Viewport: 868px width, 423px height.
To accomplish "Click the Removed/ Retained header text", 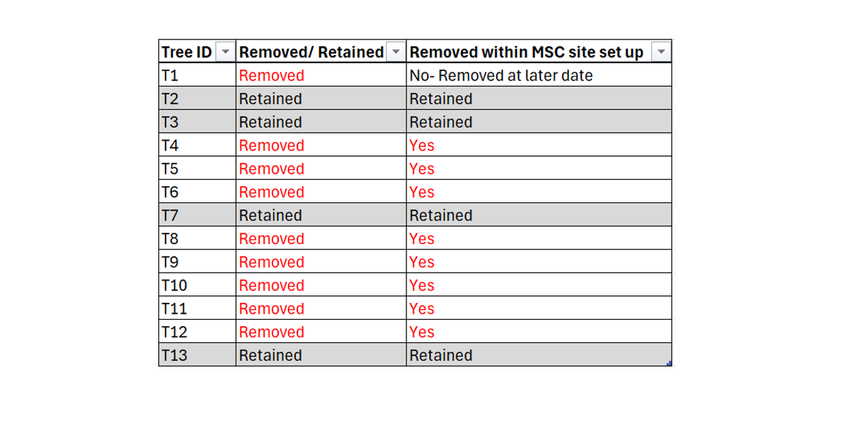I will (x=311, y=52).
